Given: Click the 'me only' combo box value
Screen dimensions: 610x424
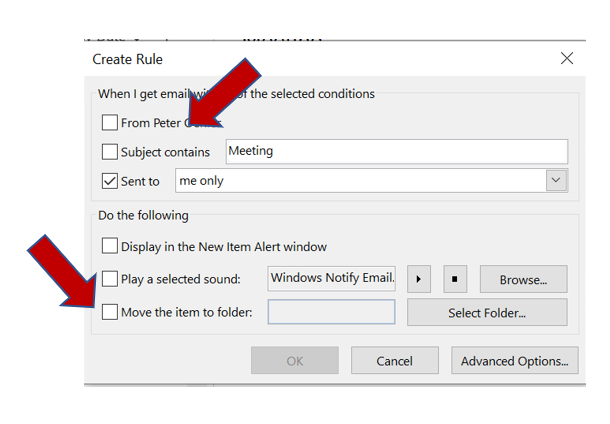Looking at the screenshot, I should click(360, 181).
